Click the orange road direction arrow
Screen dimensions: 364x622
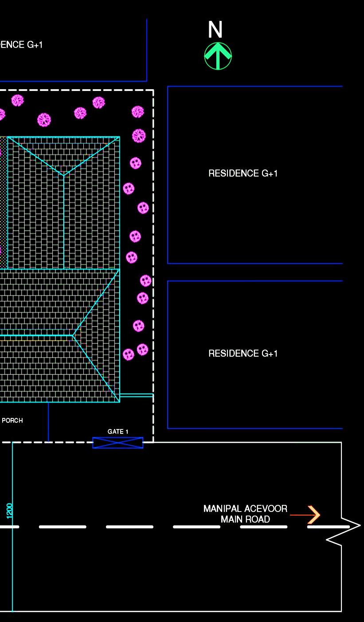tap(305, 515)
